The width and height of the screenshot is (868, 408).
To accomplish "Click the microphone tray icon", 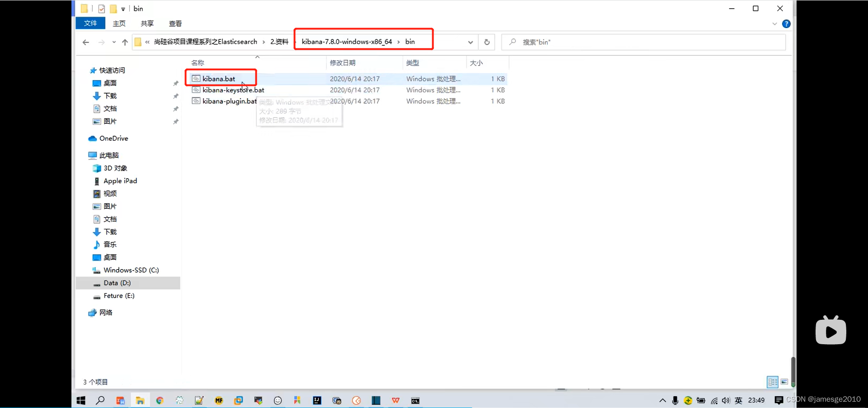I will [x=675, y=401].
